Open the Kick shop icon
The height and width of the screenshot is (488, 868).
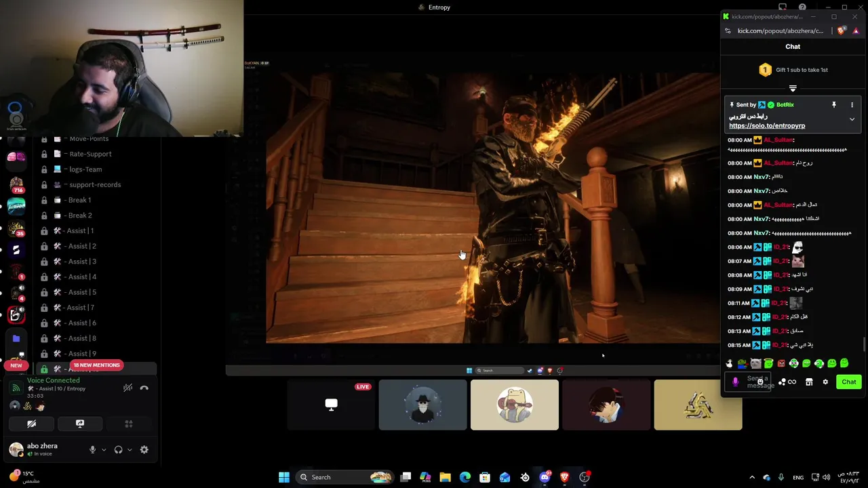809,382
